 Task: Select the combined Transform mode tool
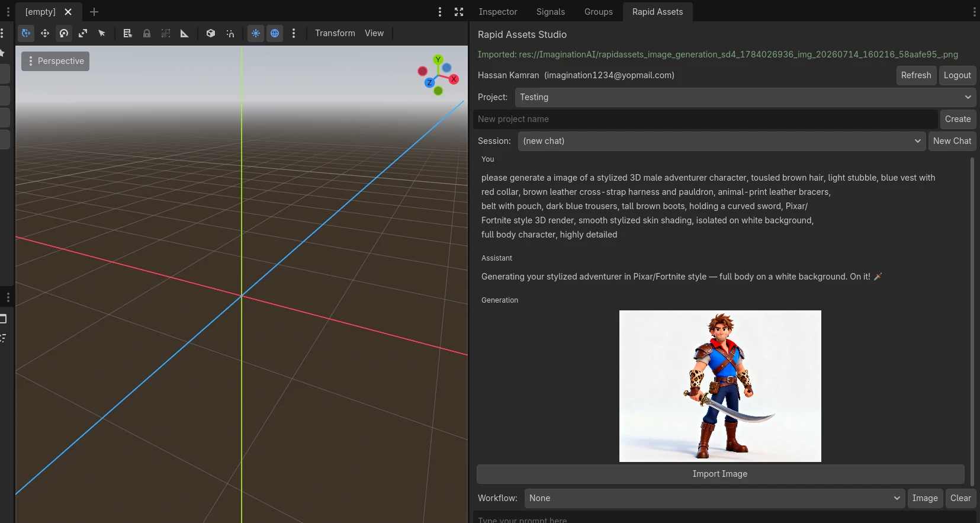click(x=26, y=33)
